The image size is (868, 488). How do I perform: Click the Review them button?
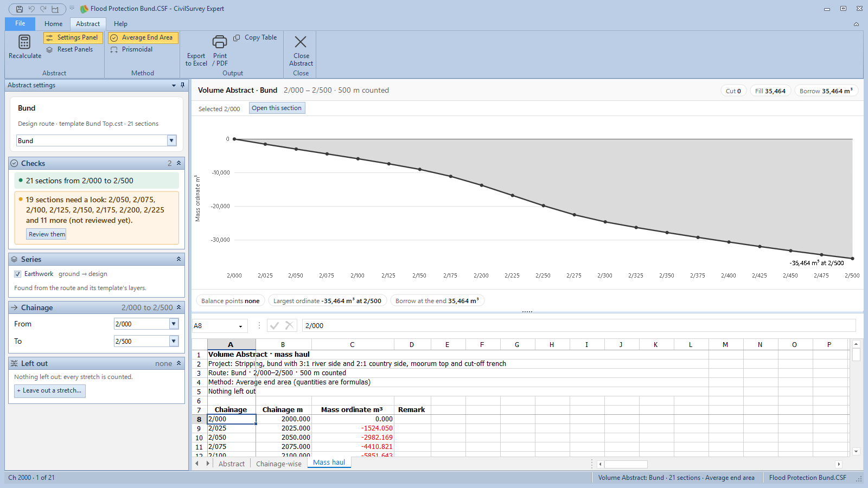tap(47, 234)
